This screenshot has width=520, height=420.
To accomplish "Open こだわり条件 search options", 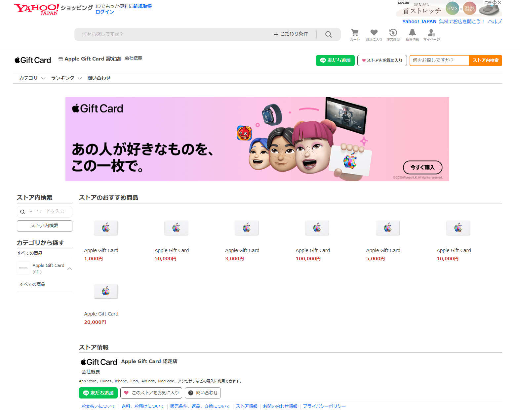I will 291,34.
